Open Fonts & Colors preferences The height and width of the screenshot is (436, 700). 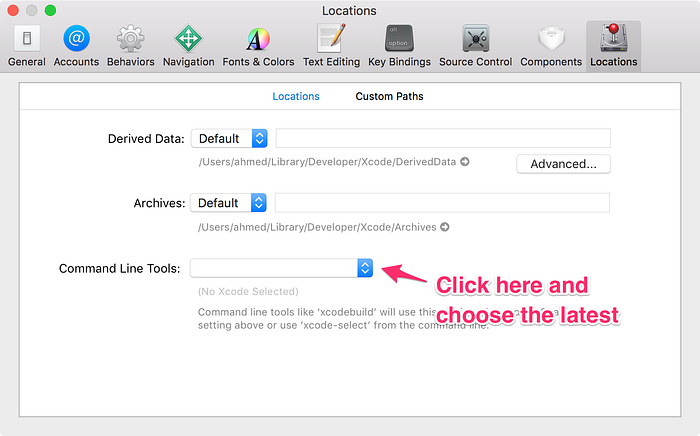pyautogui.click(x=258, y=46)
